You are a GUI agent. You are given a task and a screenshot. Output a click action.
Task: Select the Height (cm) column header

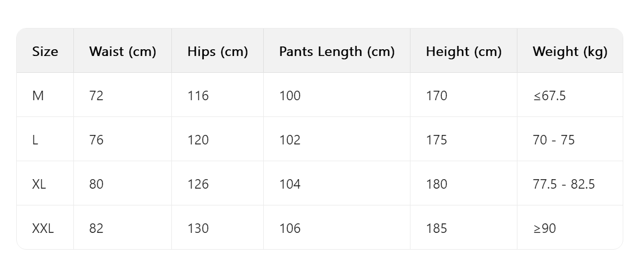(463, 52)
